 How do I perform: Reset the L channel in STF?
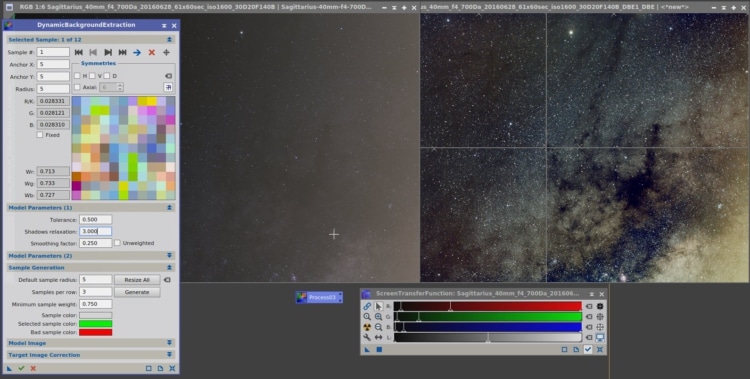click(589, 338)
